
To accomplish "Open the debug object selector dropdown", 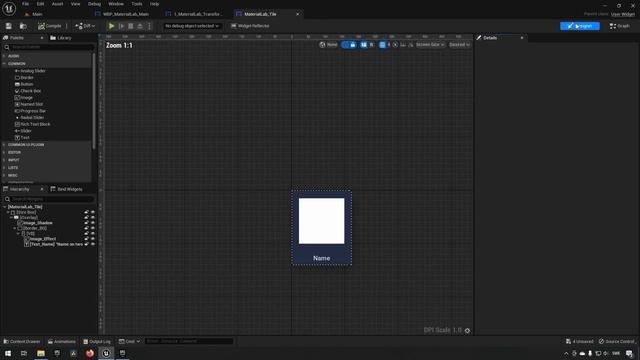I will [192, 26].
